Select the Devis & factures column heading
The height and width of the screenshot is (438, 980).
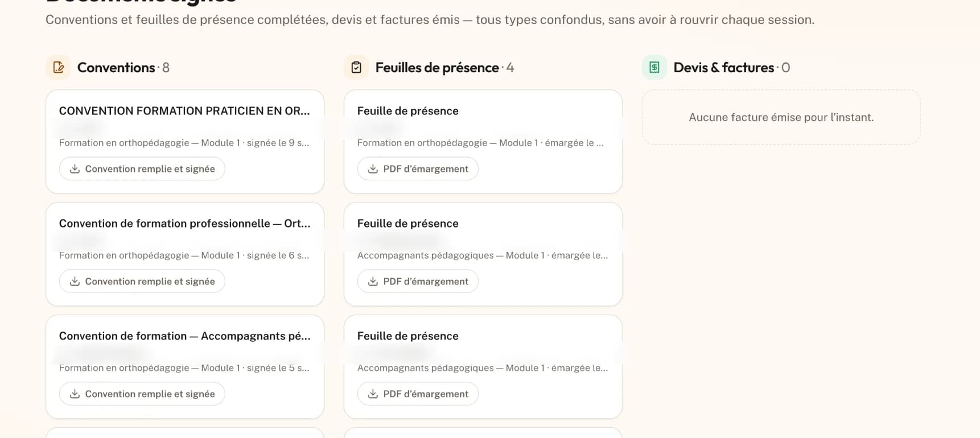[724, 68]
